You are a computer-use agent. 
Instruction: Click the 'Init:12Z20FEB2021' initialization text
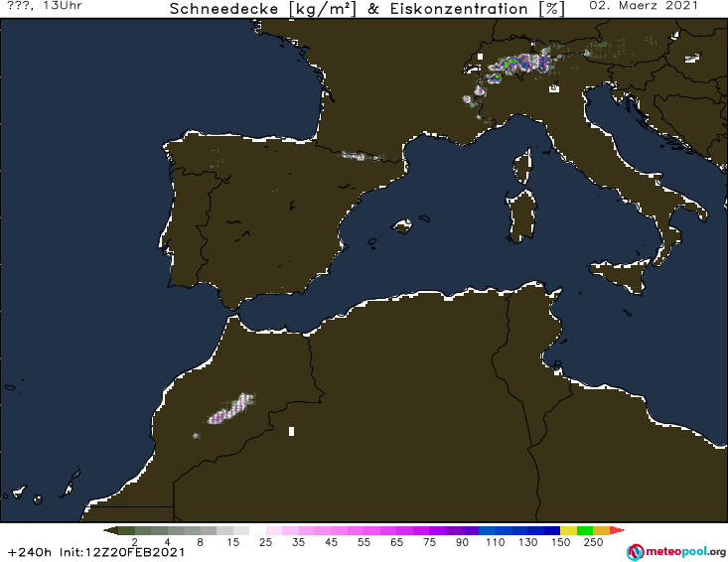click(x=122, y=552)
